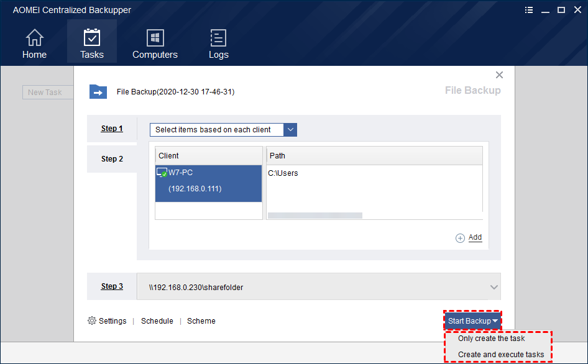Viewport: 588px width, 364px height.
Task: Select the Step 1 tab
Action: pyautogui.click(x=112, y=129)
